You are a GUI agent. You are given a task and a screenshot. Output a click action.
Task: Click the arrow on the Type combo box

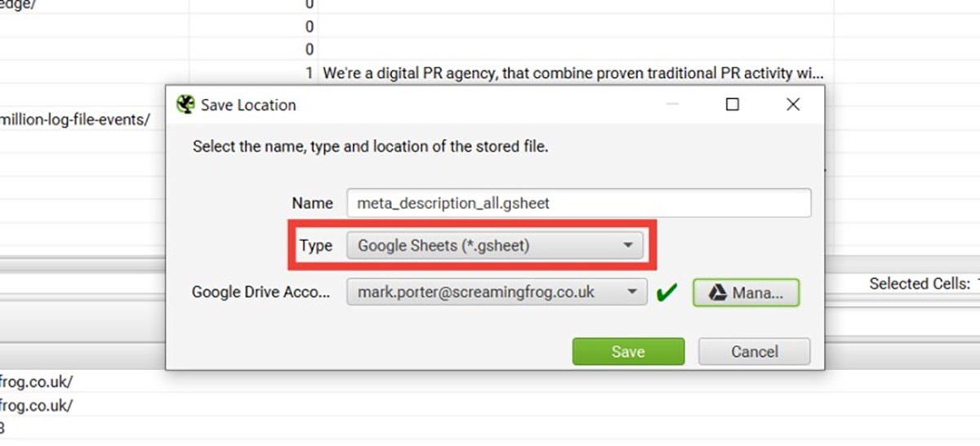click(627, 245)
